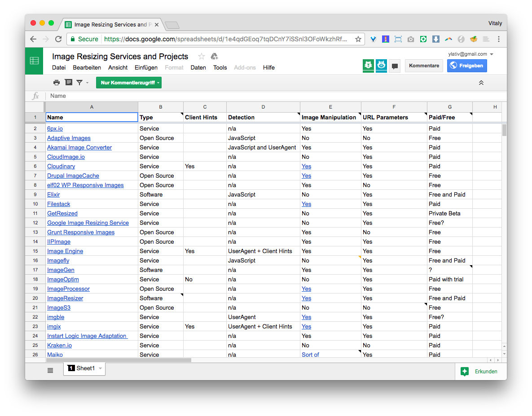532x416 pixels.
Task: Click the camera extension icon
Action: pos(410,39)
